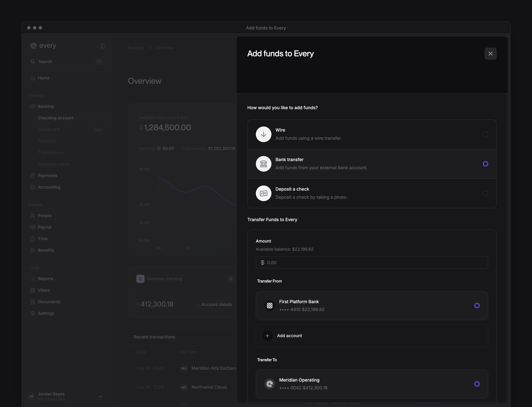Click the Northwind Cloud transaction row
This screenshot has height=407, width=532.
[182, 387]
